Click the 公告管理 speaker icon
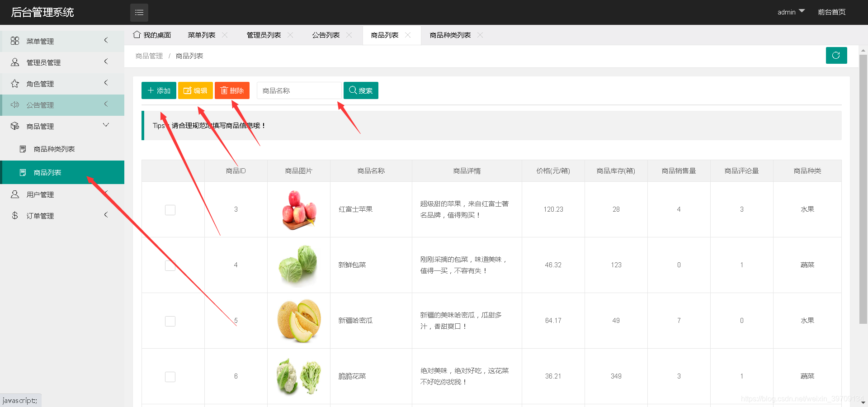 [x=15, y=104]
